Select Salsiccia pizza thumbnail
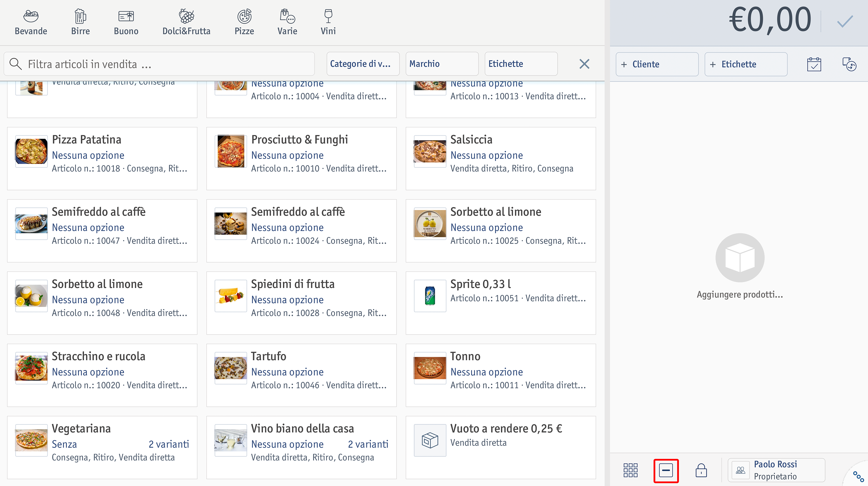Screen dimensions: 868x486 [430, 151]
